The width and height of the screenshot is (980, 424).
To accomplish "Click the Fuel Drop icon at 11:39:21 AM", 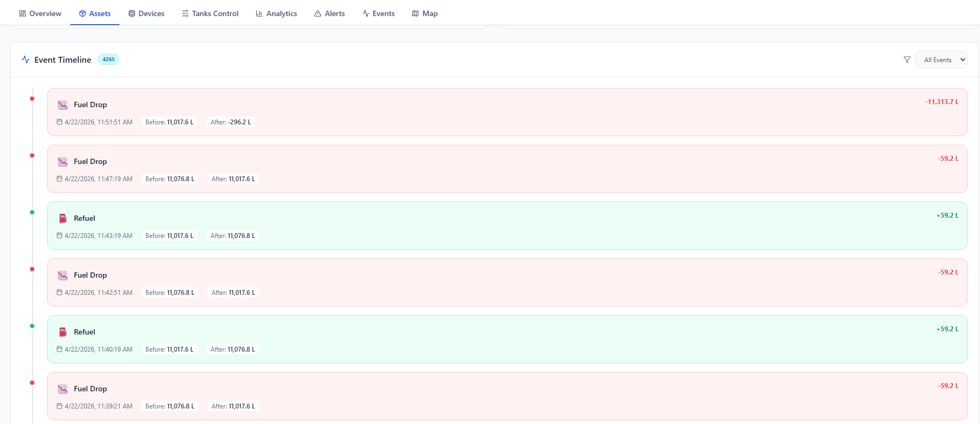I will click(63, 389).
